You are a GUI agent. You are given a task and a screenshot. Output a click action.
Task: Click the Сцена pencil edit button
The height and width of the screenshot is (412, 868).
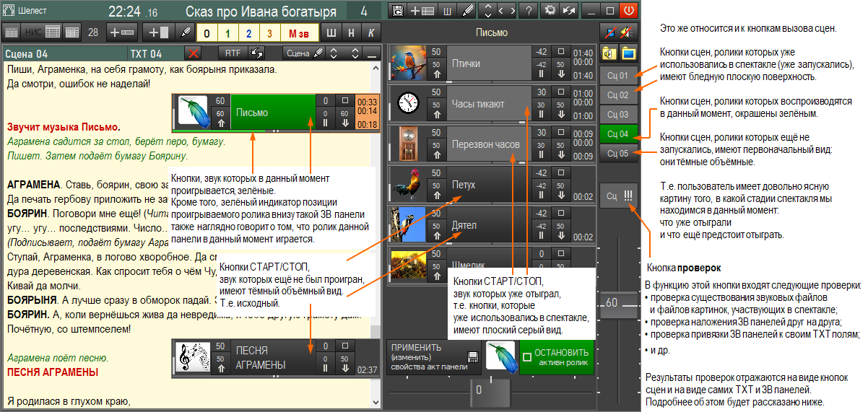tap(303, 53)
